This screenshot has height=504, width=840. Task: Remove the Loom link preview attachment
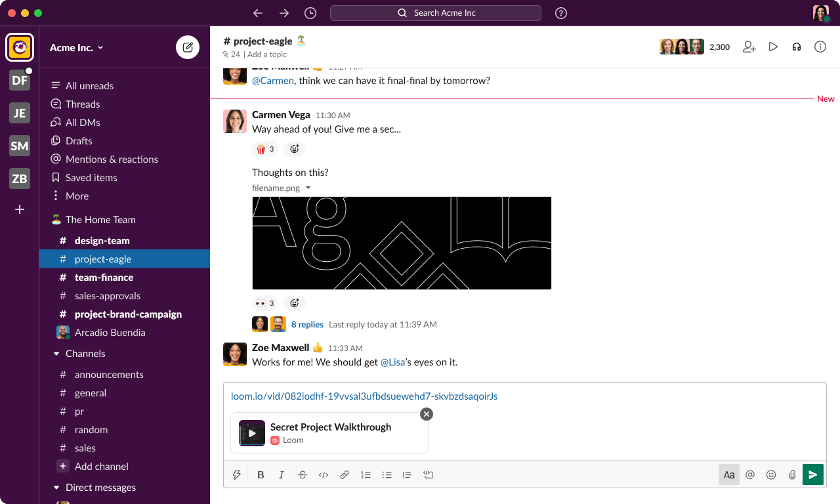[x=427, y=414]
